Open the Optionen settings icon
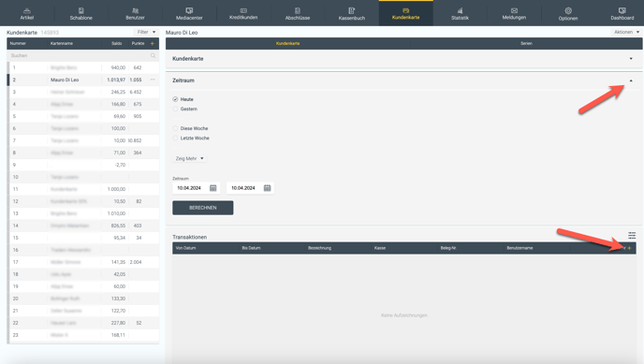The image size is (644, 364). point(568,10)
